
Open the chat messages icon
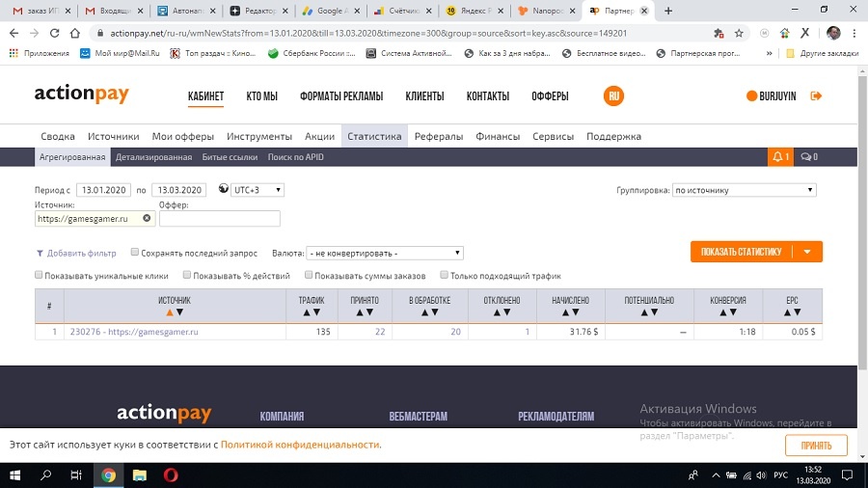(x=809, y=157)
